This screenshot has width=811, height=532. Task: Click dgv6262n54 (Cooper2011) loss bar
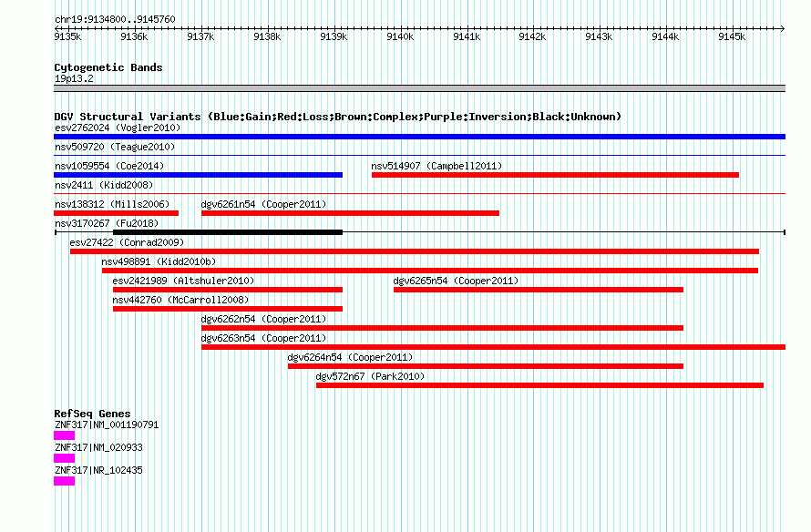pos(442,328)
